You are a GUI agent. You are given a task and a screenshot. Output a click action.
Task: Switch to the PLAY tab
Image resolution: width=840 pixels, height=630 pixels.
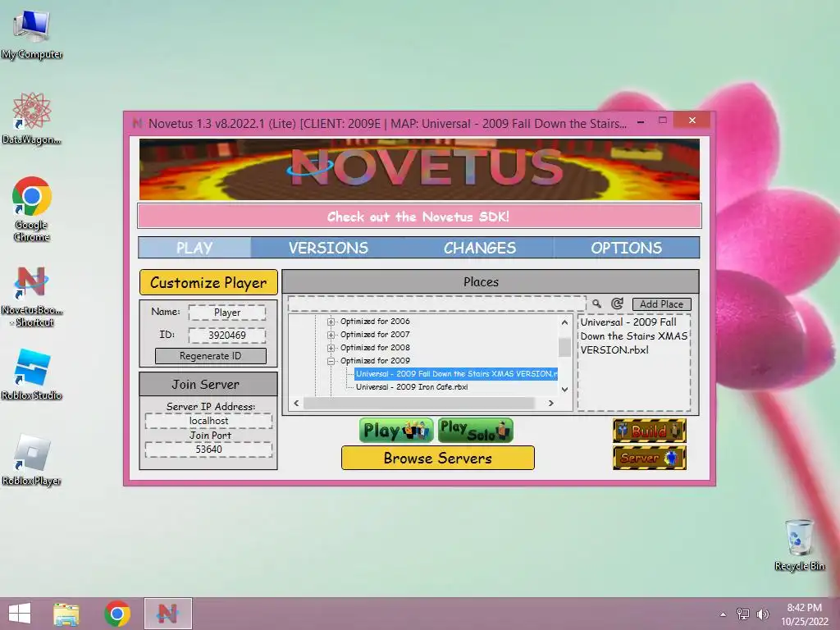click(x=194, y=248)
